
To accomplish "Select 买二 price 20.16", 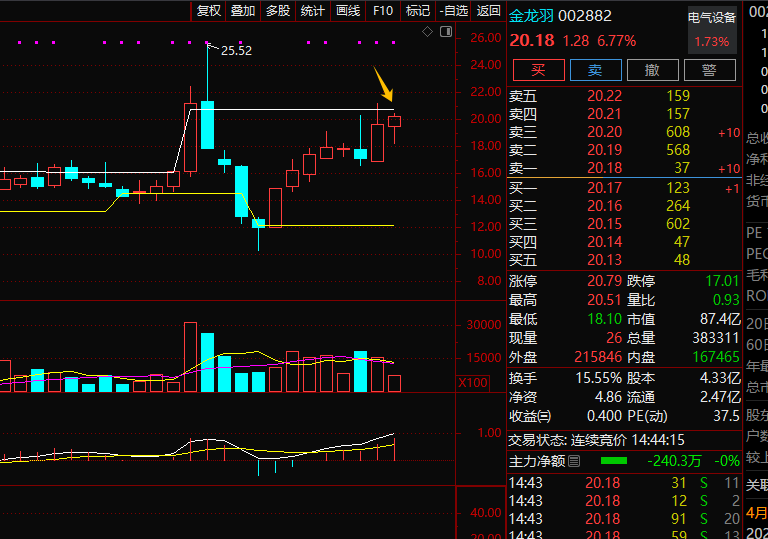I will click(604, 206).
